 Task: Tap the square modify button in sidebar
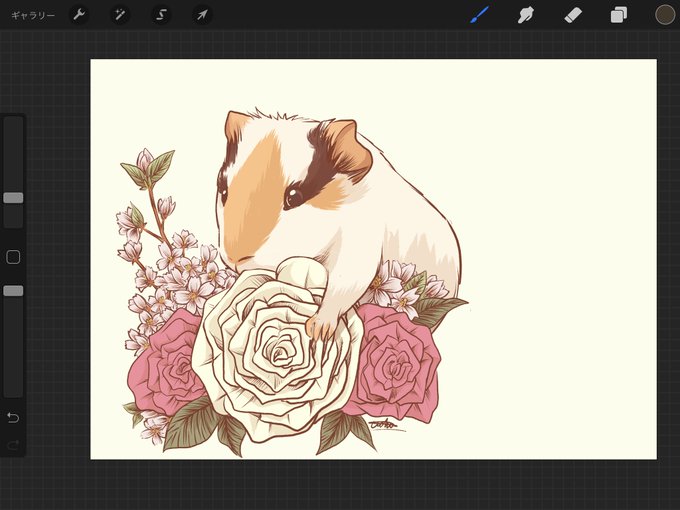tap(13, 257)
